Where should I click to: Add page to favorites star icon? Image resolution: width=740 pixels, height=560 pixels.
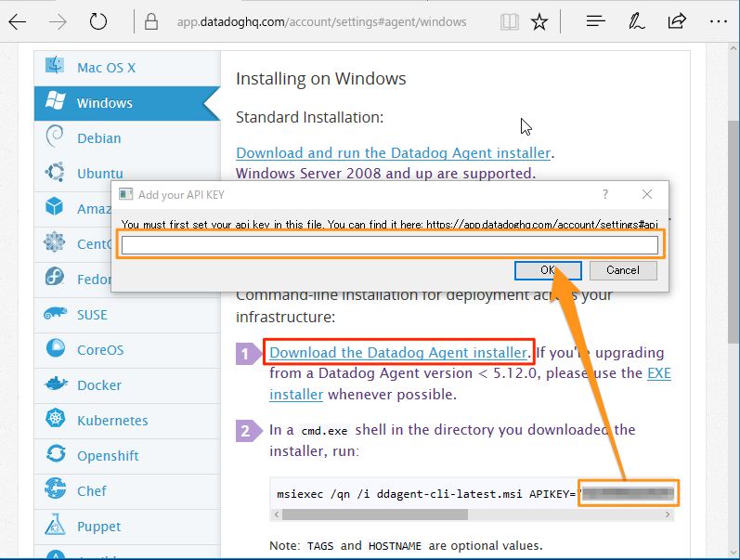(539, 21)
